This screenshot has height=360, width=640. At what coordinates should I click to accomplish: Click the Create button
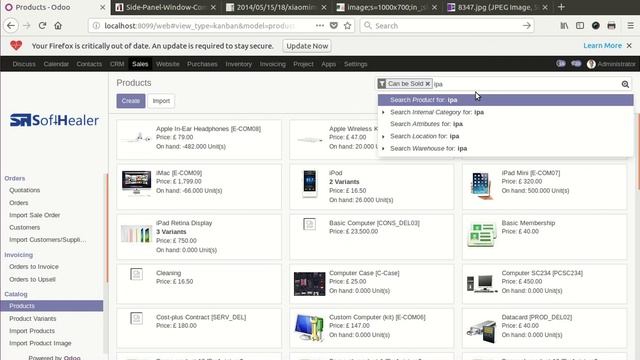pos(131,101)
